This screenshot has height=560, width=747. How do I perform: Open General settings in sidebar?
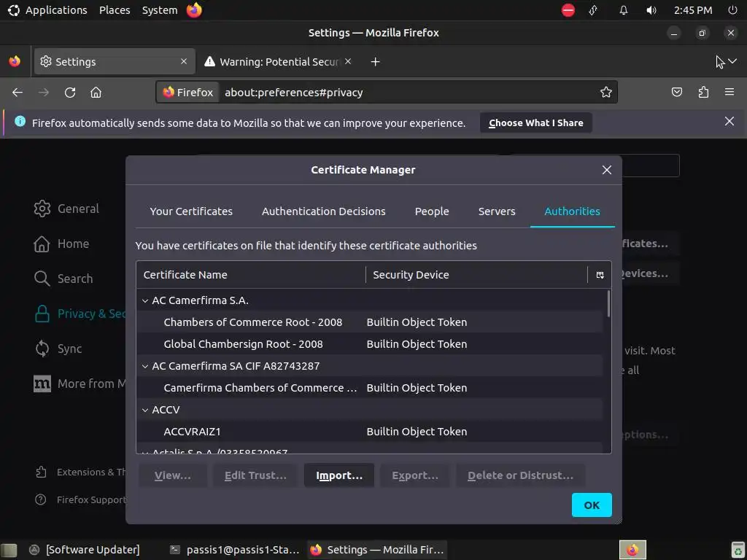tap(66, 209)
